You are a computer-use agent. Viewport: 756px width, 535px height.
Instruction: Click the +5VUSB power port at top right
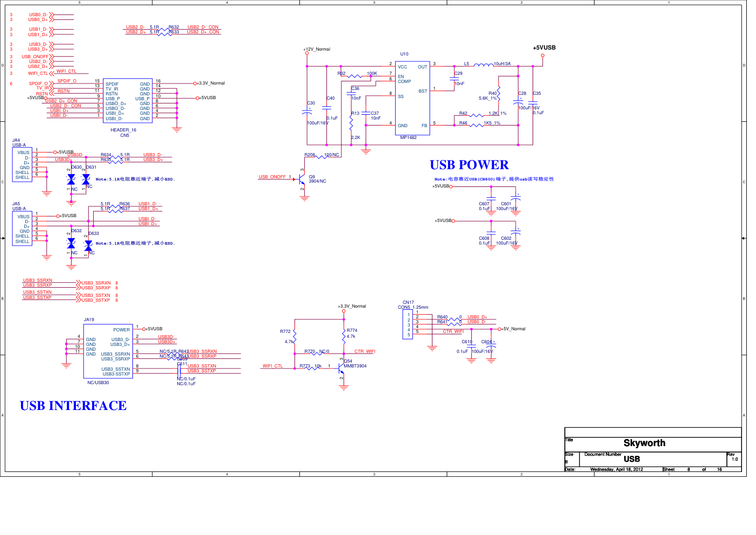543,55
